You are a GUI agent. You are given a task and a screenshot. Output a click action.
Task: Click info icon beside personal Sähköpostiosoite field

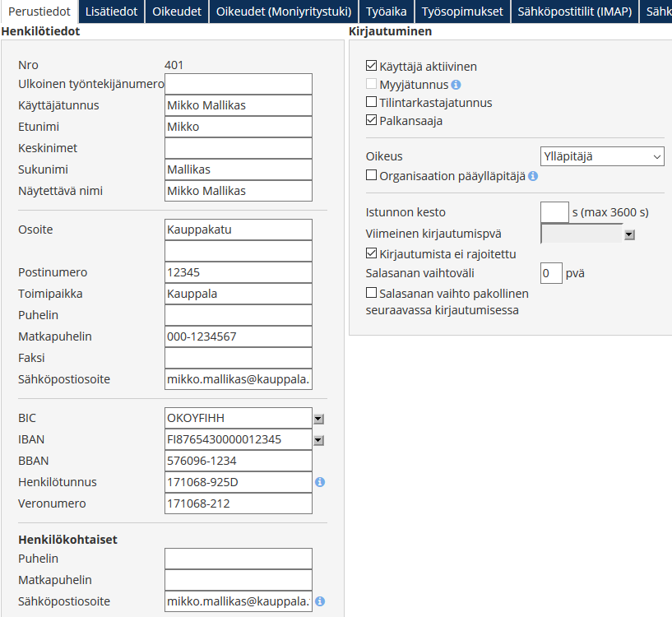320,601
